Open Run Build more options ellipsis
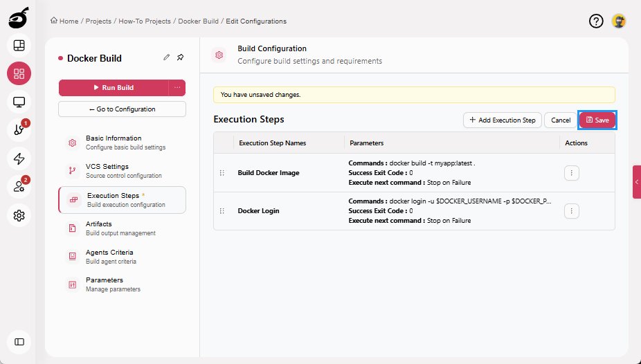 pos(177,87)
